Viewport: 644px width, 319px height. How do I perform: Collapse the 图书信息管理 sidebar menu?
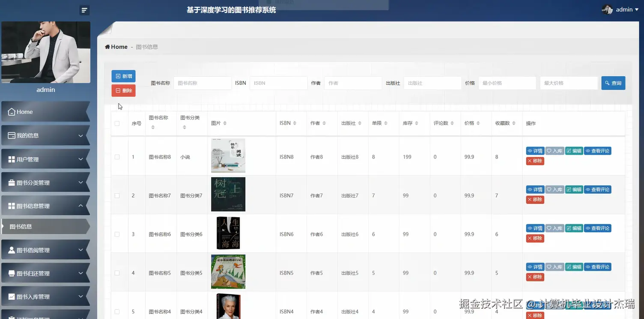tap(45, 206)
